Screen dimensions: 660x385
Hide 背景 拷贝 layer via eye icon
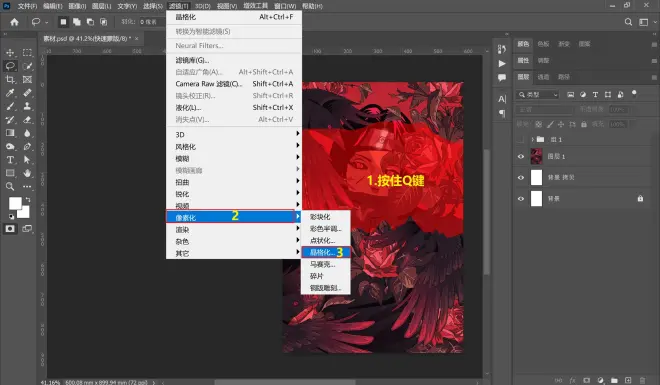point(521,178)
